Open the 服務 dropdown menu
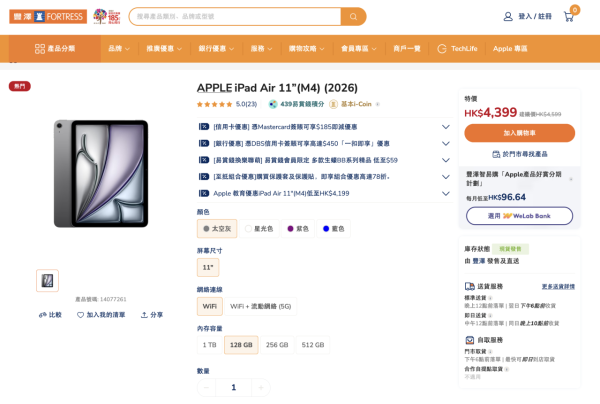 (262, 49)
